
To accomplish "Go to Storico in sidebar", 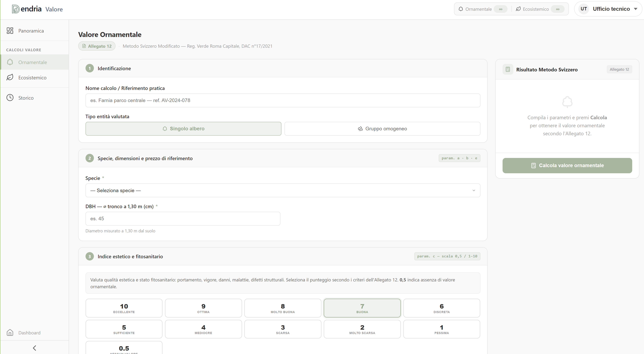I will click(x=26, y=98).
